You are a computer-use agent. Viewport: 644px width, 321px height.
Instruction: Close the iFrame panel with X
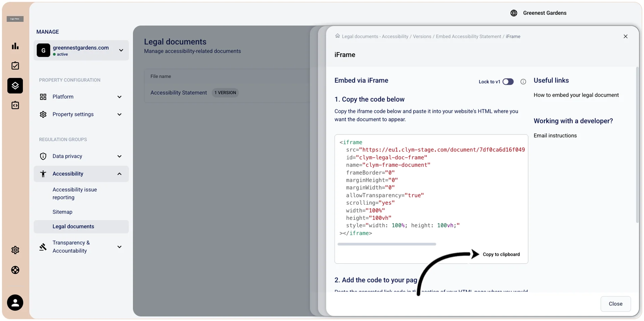(x=625, y=36)
